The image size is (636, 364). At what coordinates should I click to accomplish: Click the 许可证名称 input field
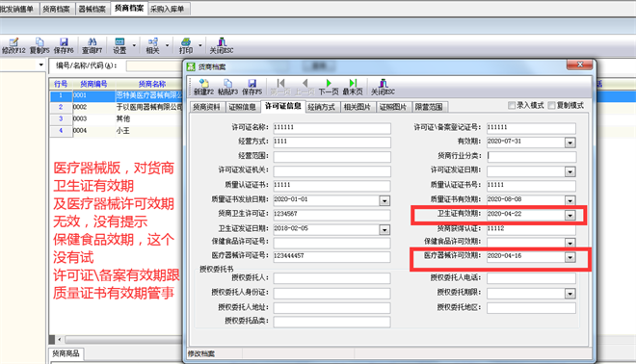point(331,128)
